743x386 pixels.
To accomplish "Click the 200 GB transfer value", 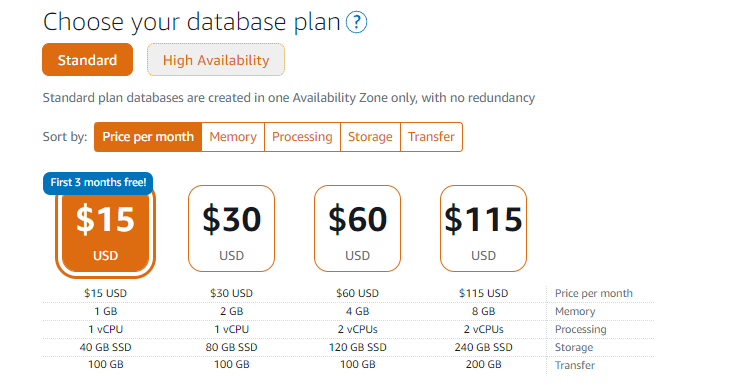I will tap(483, 364).
